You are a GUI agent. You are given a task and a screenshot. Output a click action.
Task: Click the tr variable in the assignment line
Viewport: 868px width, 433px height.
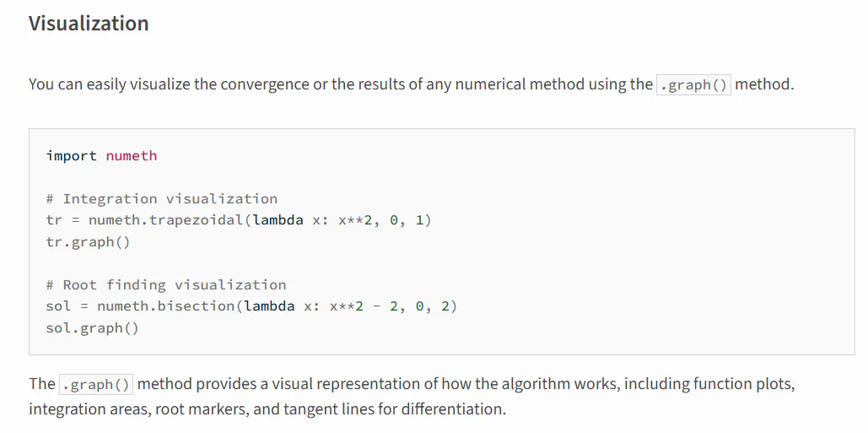[x=54, y=220]
